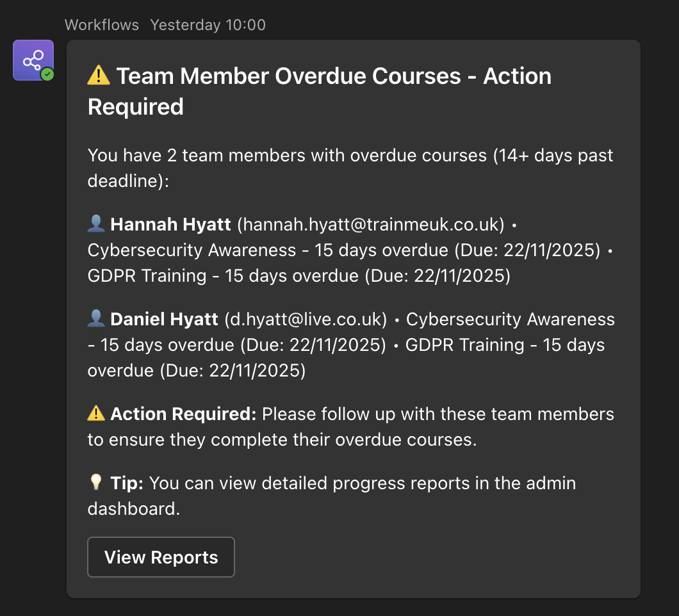Click the person icon next to Daniel Hyatt
The height and width of the screenshot is (616, 679).
(95, 318)
